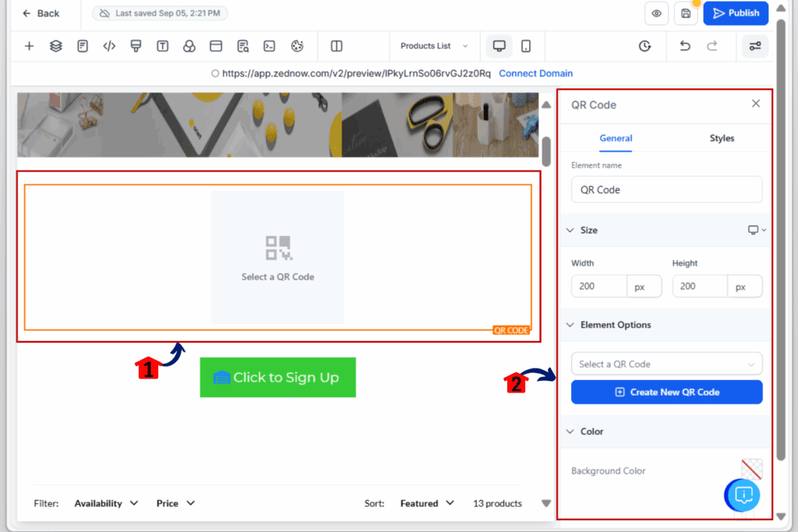Viewport: 798px width, 532px height.
Task: Click the 13 products count text
Action: [497, 503]
